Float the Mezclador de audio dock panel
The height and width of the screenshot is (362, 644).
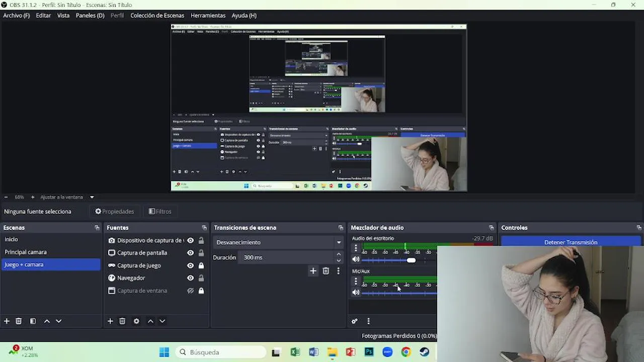point(492,228)
